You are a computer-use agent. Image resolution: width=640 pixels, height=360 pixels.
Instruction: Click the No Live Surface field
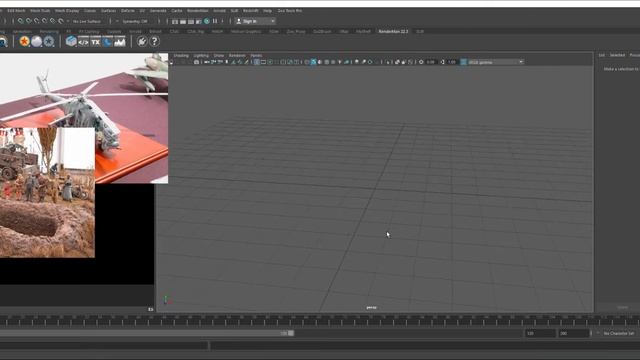click(x=87, y=21)
